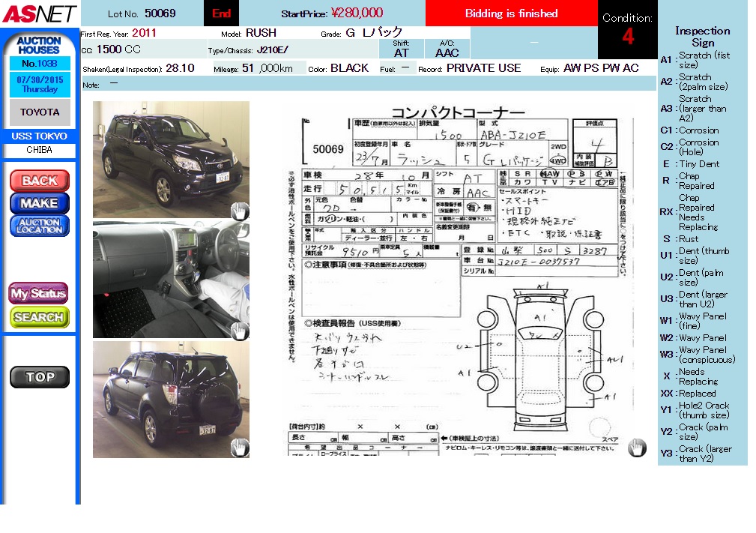Screen dimensions: 756x533
Task: Click the hand icon on interior photo
Action: coord(239,331)
